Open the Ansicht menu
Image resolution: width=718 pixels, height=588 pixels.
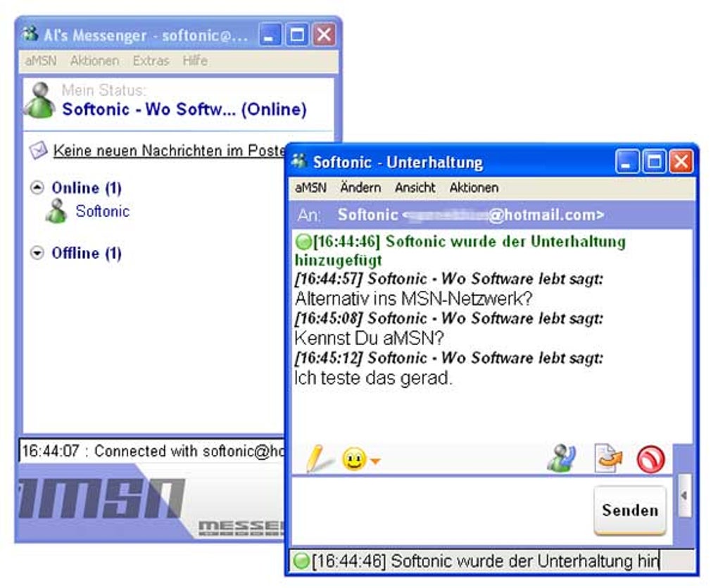pyautogui.click(x=415, y=188)
